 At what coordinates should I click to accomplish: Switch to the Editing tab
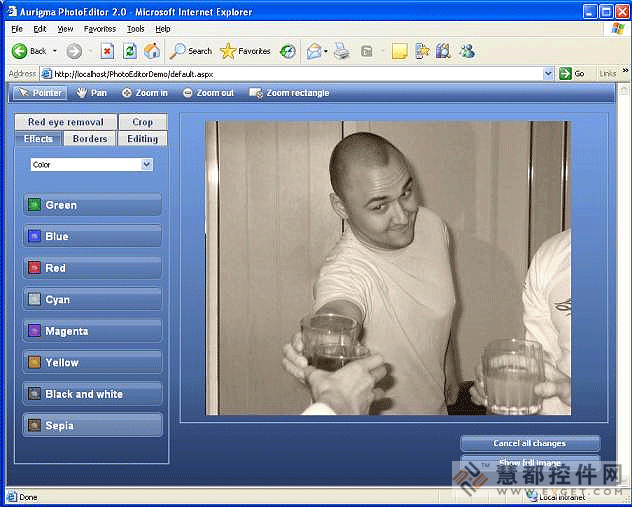click(142, 139)
